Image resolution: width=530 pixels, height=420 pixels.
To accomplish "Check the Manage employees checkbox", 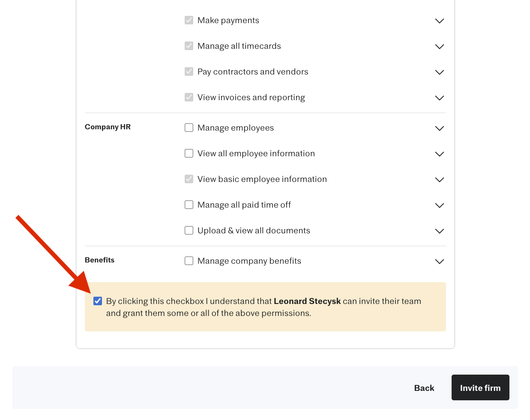I will [189, 128].
